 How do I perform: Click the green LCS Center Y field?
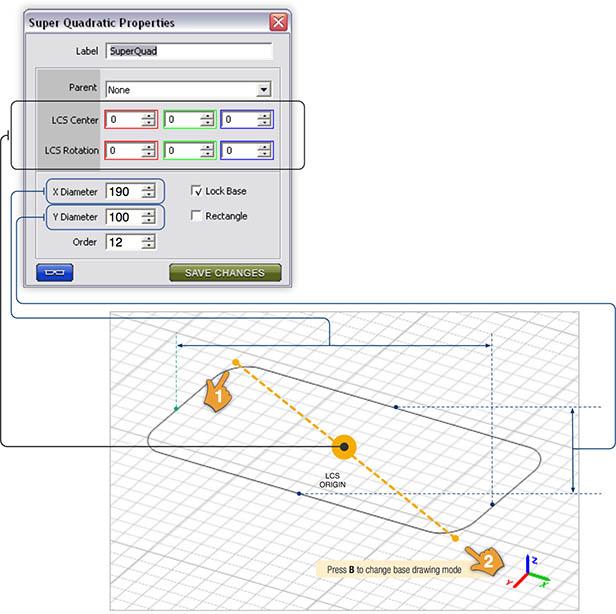point(190,119)
